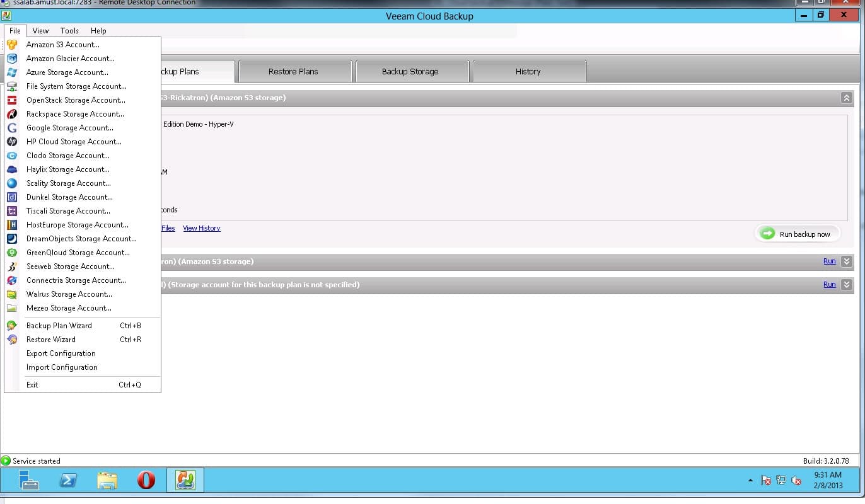Click the Service started status icon

[6, 461]
